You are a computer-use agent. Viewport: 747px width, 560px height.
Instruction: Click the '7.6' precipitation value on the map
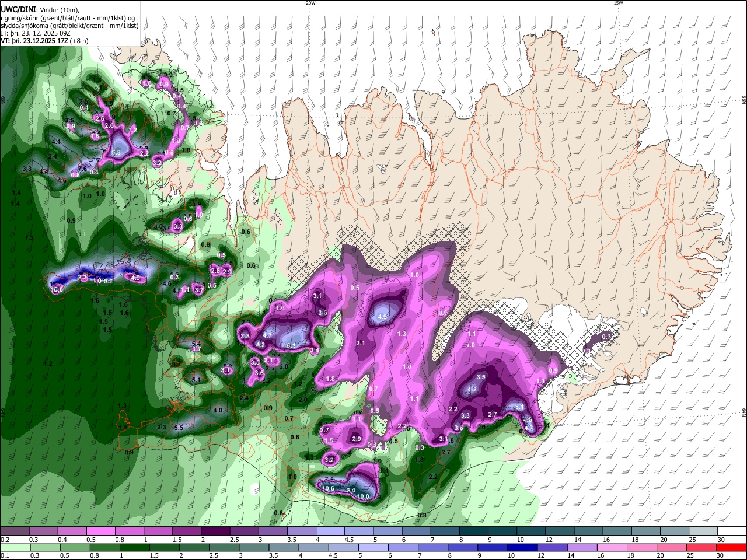(82, 169)
